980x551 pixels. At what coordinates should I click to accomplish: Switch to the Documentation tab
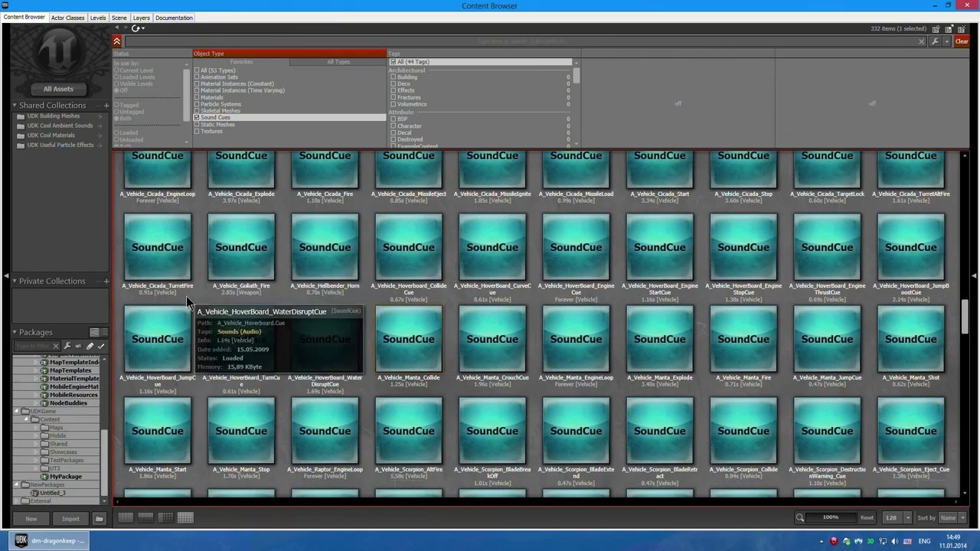click(175, 18)
